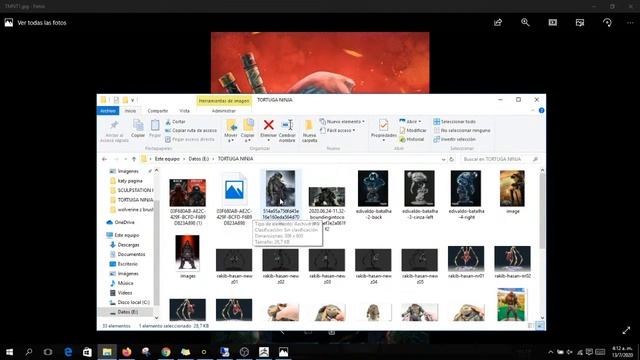The width and height of the screenshot is (640, 360).
Task: Switch to the Compartir ribbon tab
Action: pyautogui.click(x=158, y=111)
